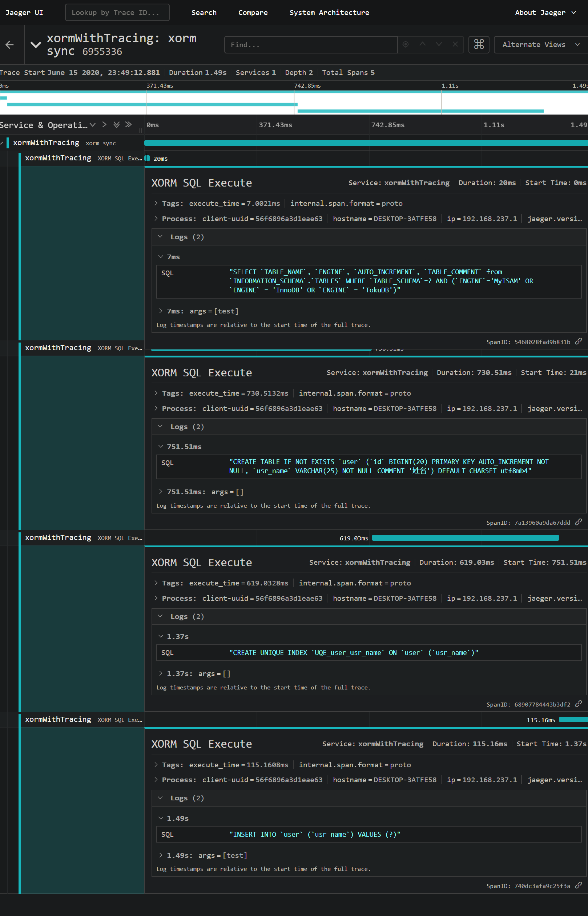
Task: Focus found matches target icon in search bar
Action: 406,44
